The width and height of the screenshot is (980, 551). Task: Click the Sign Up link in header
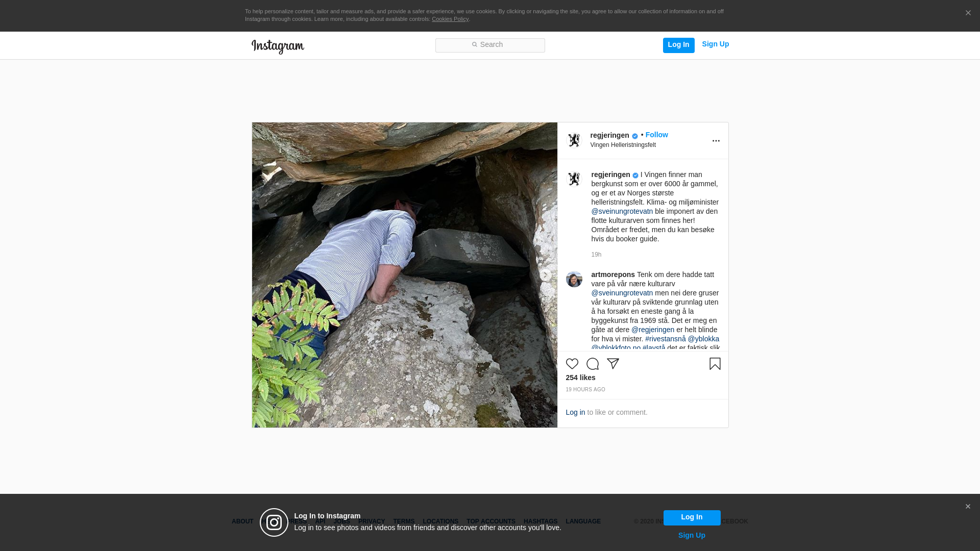(715, 44)
